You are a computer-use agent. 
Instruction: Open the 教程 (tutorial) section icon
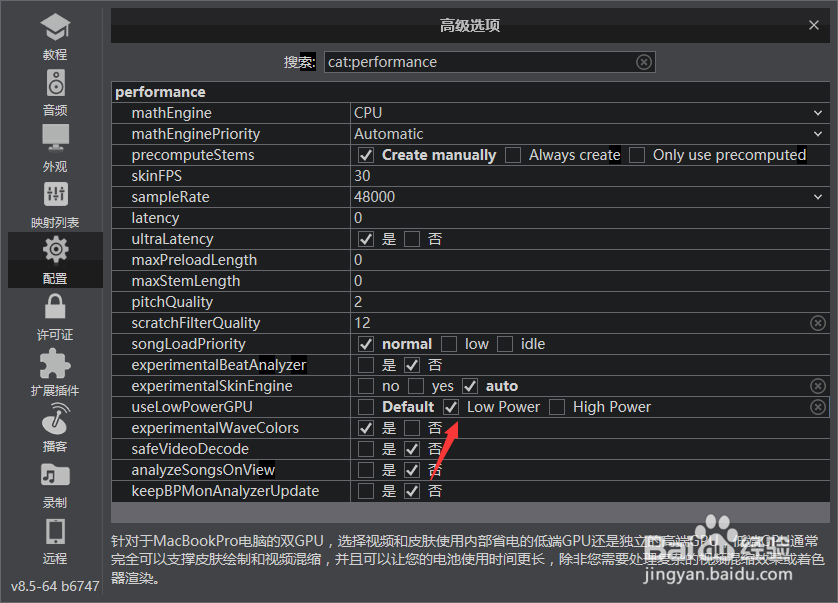[55, 28]
